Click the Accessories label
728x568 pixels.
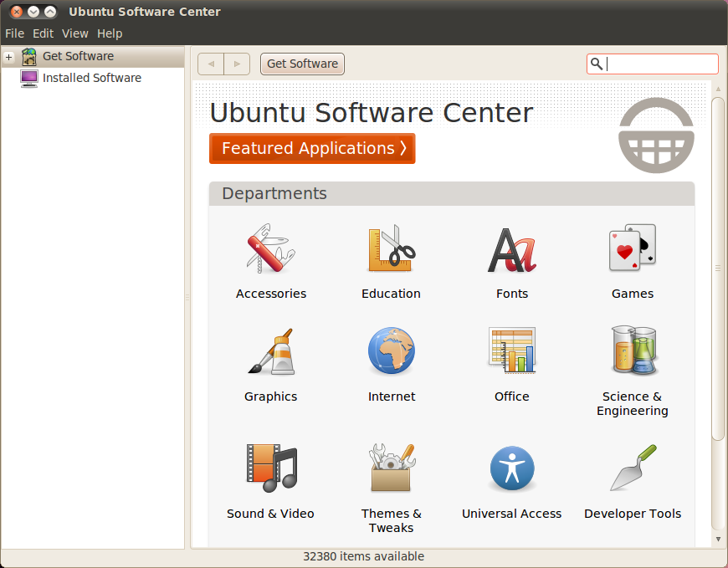[x=271, y=294]
